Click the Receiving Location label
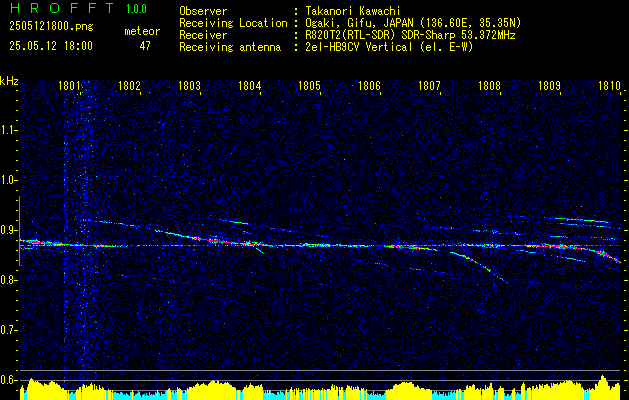 tap(233, 23)
